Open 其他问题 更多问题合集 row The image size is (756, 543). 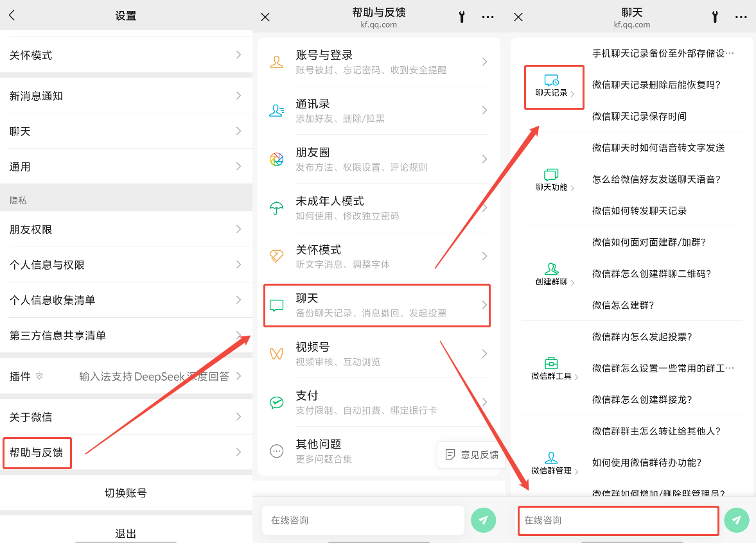[378, 451]
